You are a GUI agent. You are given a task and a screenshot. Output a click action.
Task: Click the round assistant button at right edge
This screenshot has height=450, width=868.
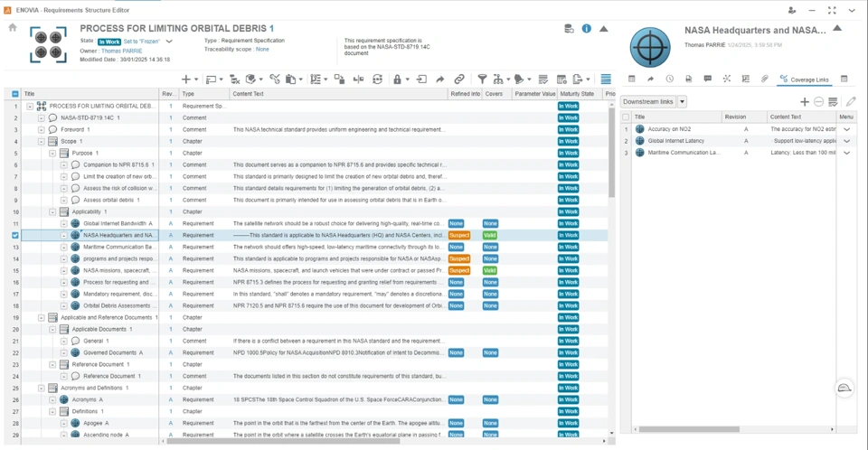point(844,389)
